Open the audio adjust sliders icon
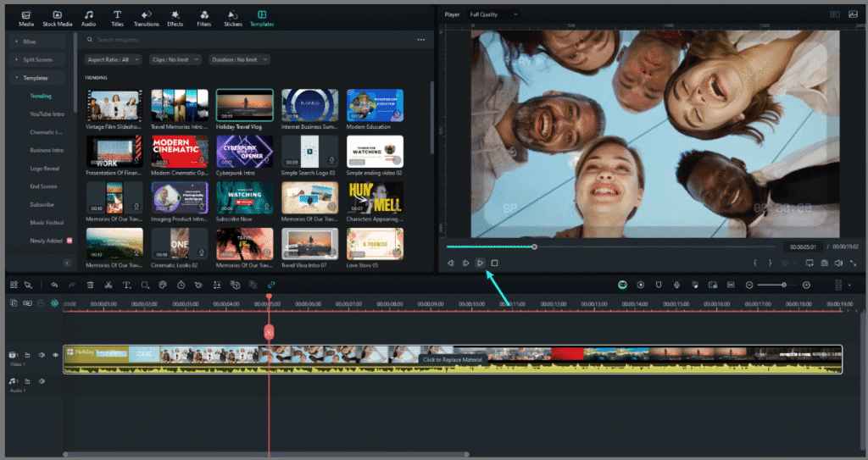Viewport: 868px width, 460px height. coord(217,285)
